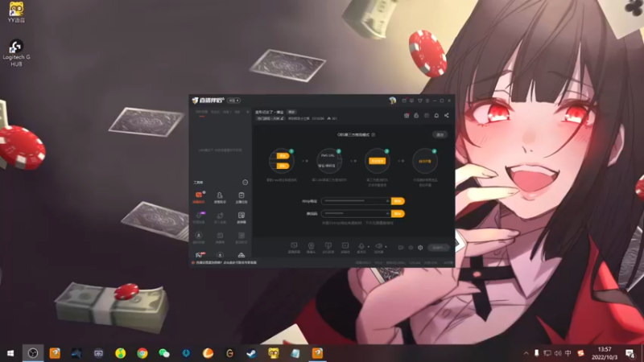The height and width of the screenshot is (362, 644).
Task: Expand microphone options arrow beside the mic icon
Action: coord(369,247)
